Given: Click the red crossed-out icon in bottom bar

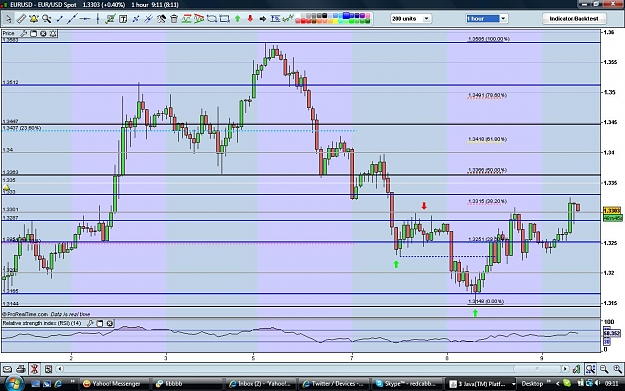Looking at the screenshot, I should [x=34, y=369].
